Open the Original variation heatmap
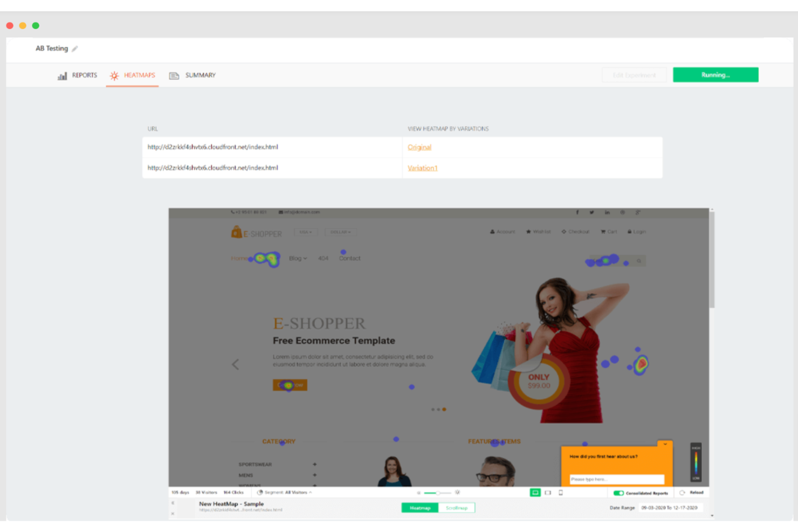The width and height of the screenshot is (798, 532). (x=419, y=147)
